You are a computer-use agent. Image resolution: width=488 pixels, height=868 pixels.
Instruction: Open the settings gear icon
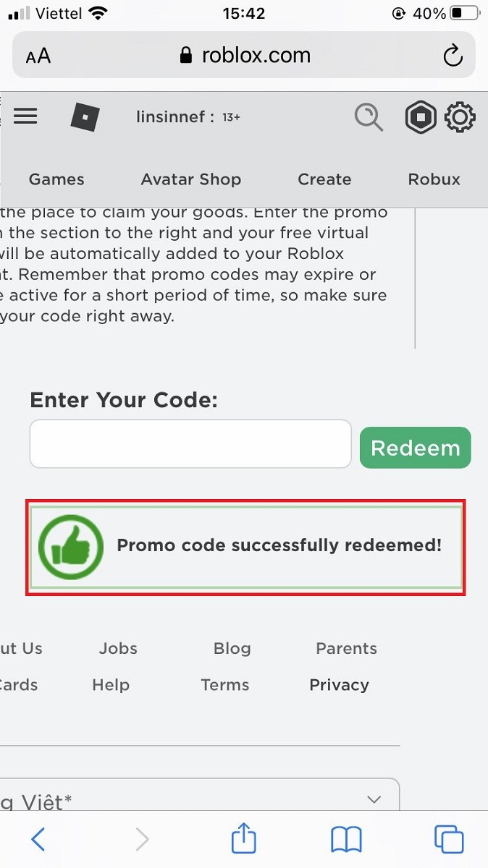point(460,117)
